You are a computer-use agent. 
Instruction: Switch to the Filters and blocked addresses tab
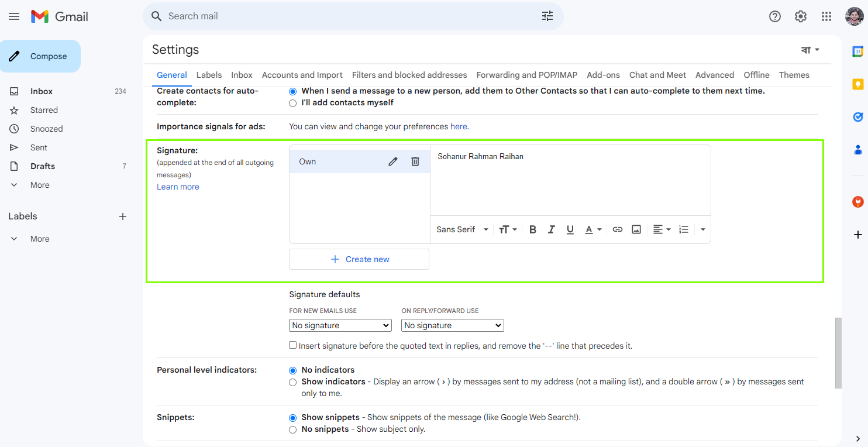point(409,75)
